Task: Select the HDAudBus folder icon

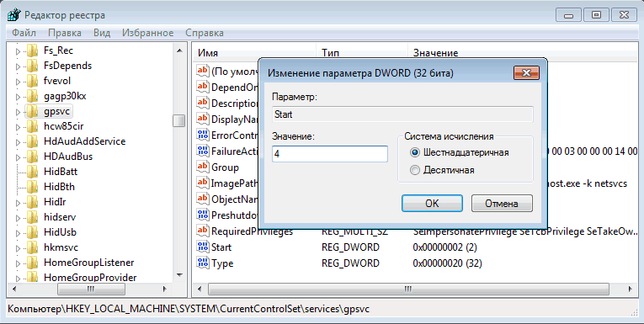Action: [33, 157]
